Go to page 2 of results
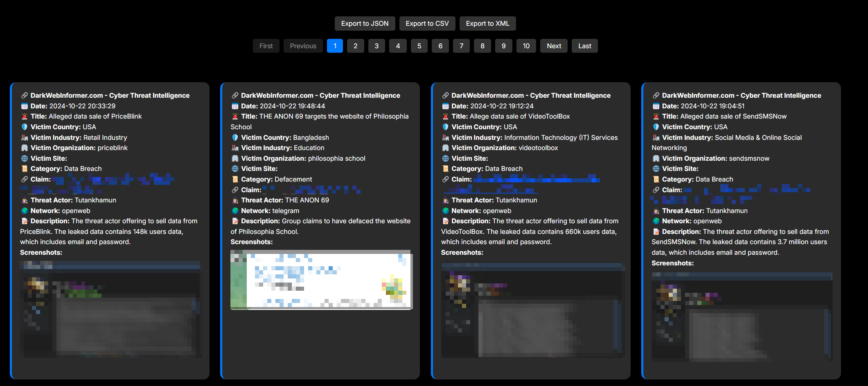The width and height of the screenshot is (868, 386). [355, 46]
